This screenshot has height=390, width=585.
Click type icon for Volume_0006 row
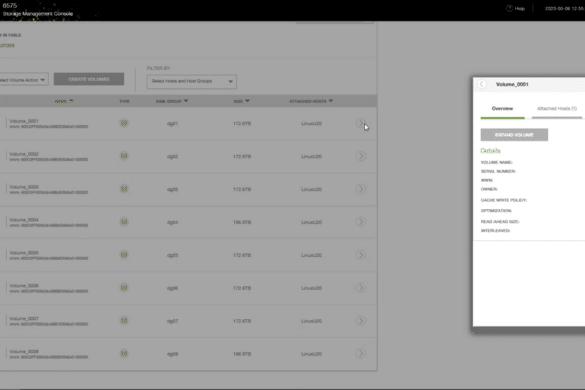124,288
